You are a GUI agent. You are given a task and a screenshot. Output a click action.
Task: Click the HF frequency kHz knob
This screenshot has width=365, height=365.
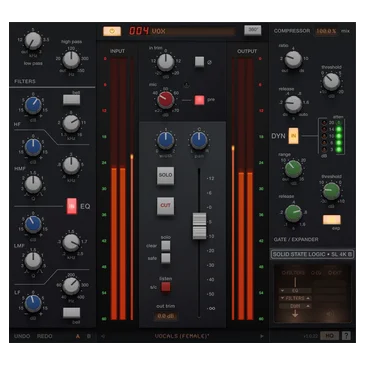pos(71,124)
